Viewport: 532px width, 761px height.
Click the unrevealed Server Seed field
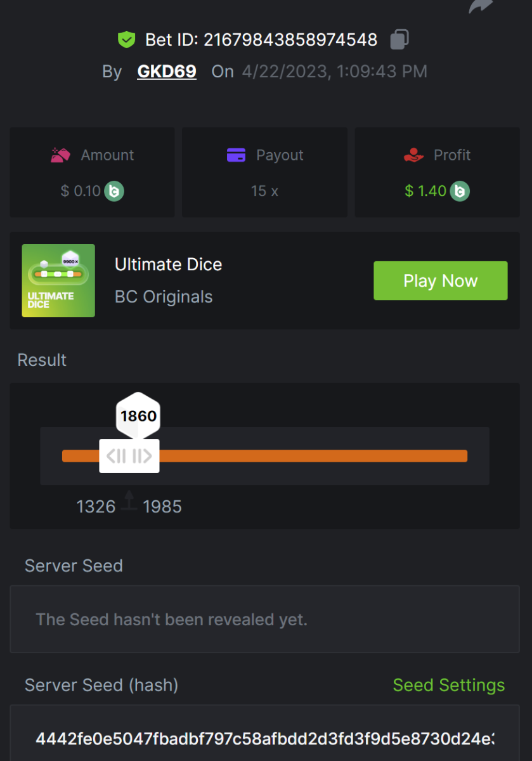click(x=264, y=619)
